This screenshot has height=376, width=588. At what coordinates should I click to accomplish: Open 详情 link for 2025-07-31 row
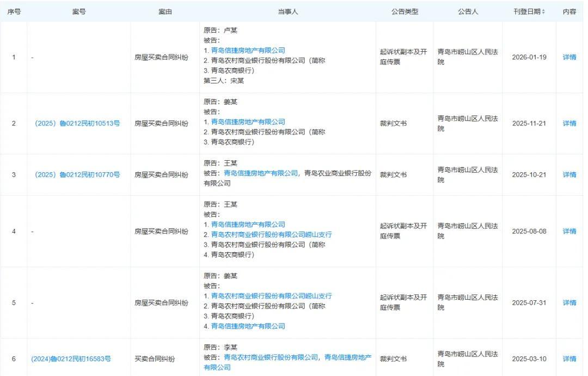tap(569, 302)
